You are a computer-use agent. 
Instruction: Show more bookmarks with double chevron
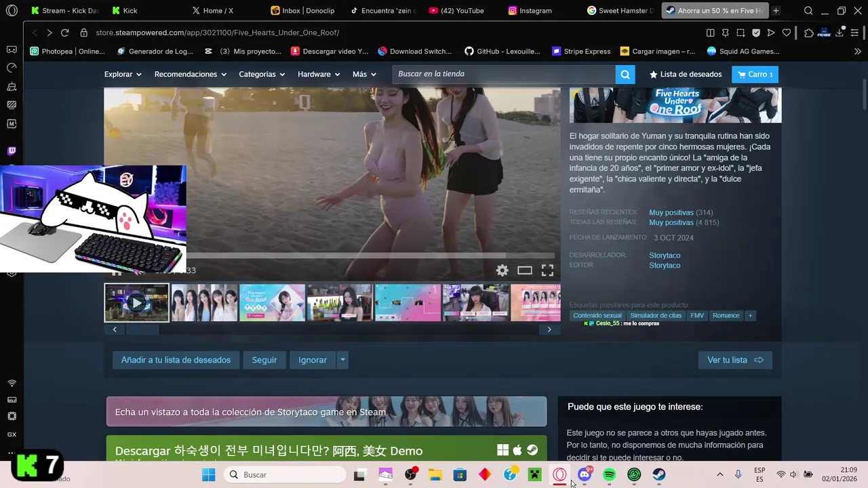pos(857,51)
